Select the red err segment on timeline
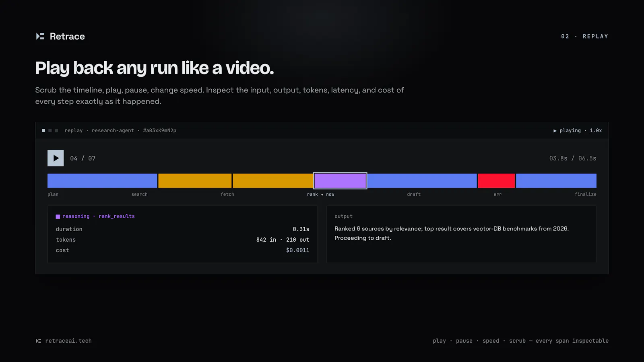Image resolution: width=644 pixels, height=362 pixels. [496, 181]
